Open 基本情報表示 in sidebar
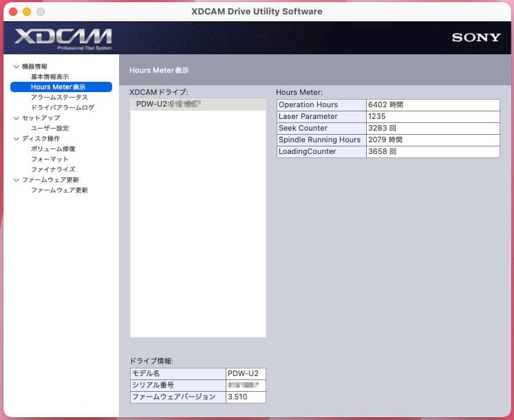Image resolution: width=514 pixels, height=420 pixels. (x=50, y=76)
